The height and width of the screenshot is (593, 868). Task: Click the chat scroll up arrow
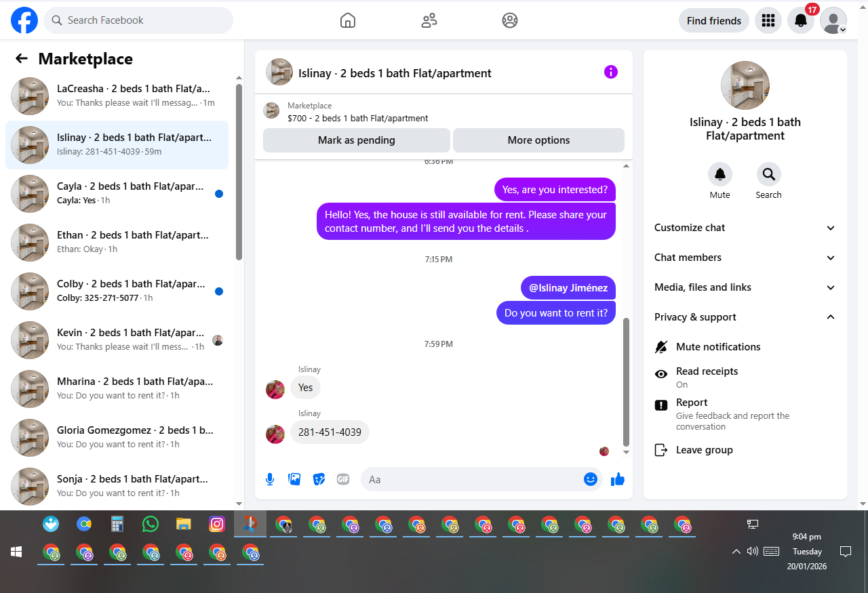point(626,165)
